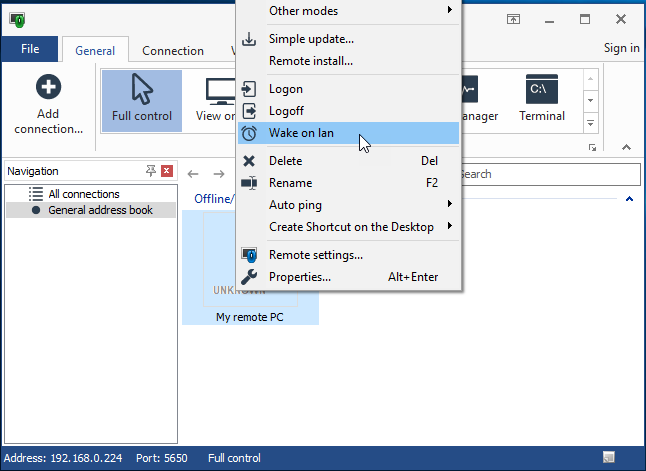Click the Sign in link
The width and height of the screenshot is (646, 471).
click(x=621, y=48)
